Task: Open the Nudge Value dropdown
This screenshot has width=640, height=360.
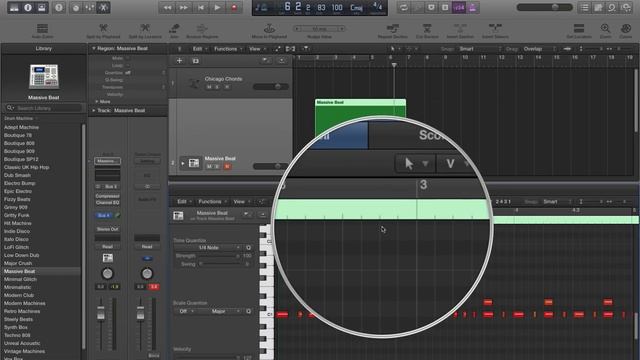Action: (319, 29)
